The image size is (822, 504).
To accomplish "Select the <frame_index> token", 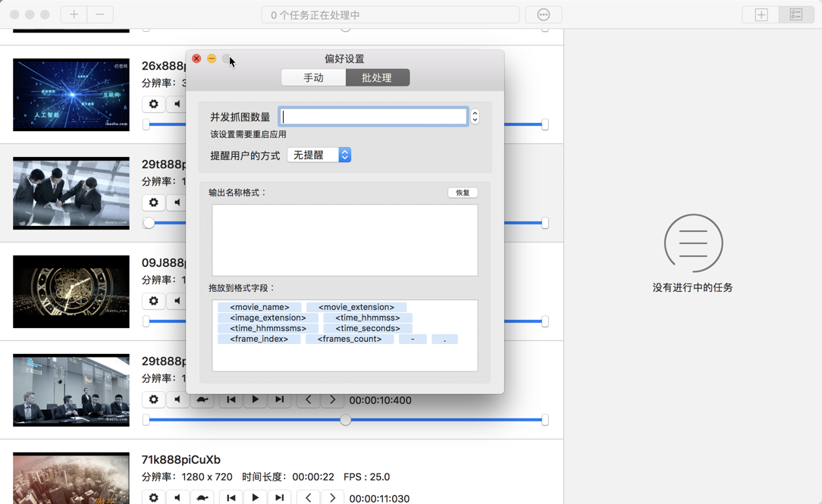I will tap(259, 339).
